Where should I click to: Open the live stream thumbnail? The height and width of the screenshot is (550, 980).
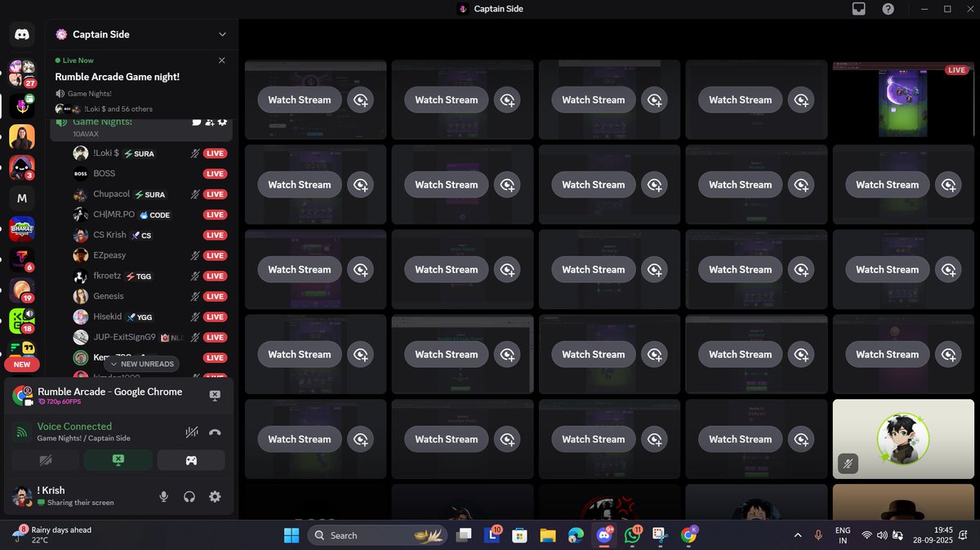903,100
